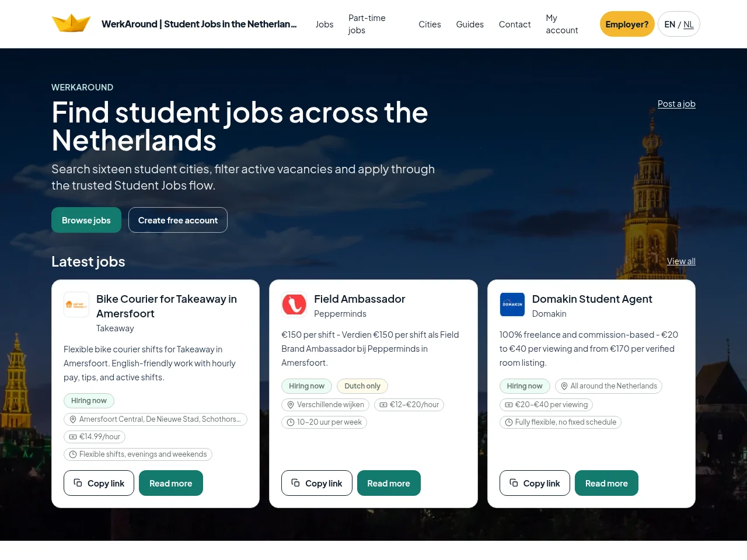Image resolution: width=747 pixels, height=560 pixels.
Task: Click the WerkAround crown logo
Action: click(x=71, y=23)
